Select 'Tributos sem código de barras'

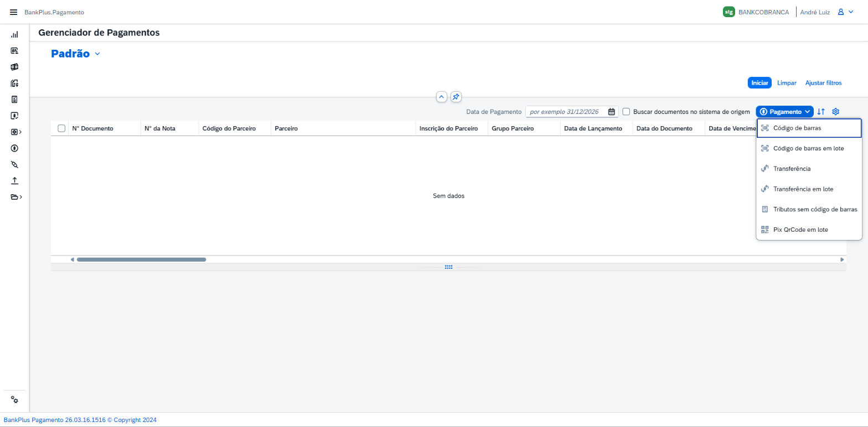pos(809,209)
